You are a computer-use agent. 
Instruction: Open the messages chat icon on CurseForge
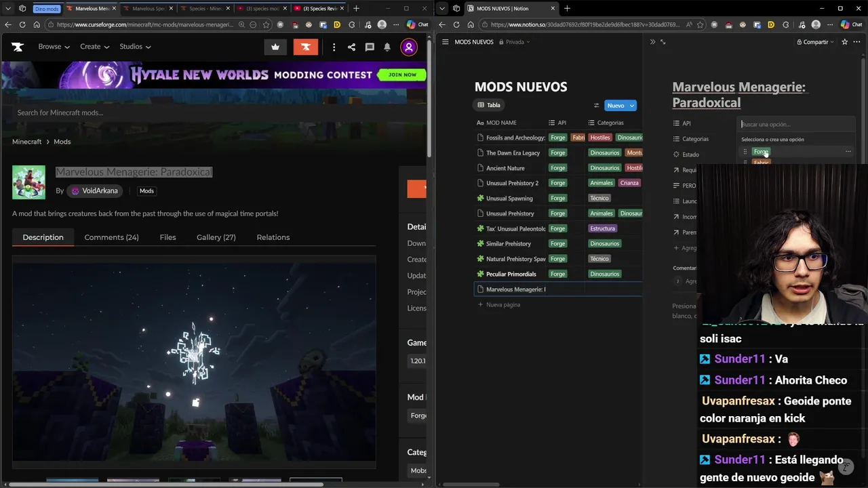click(370, 47)
